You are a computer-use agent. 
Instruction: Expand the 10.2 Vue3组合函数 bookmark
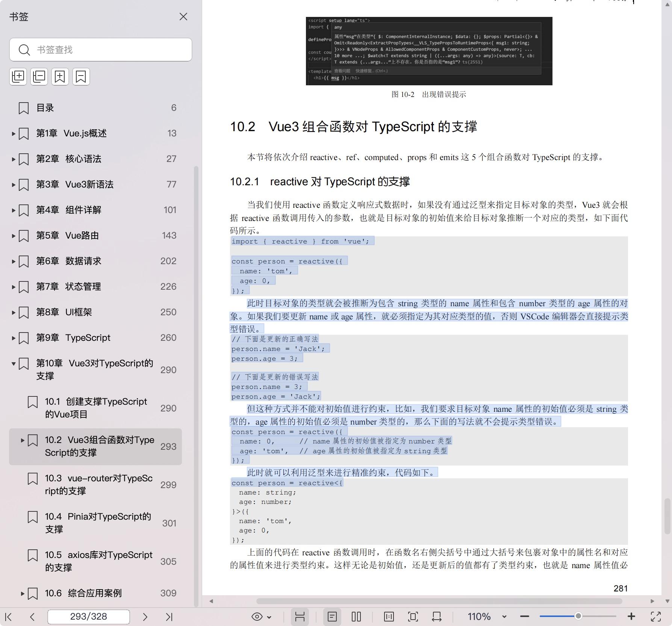coord(23,440)
